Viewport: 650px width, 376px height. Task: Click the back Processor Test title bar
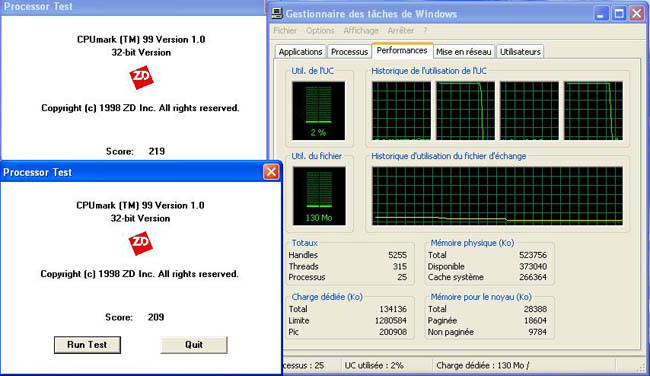point(133,7)
